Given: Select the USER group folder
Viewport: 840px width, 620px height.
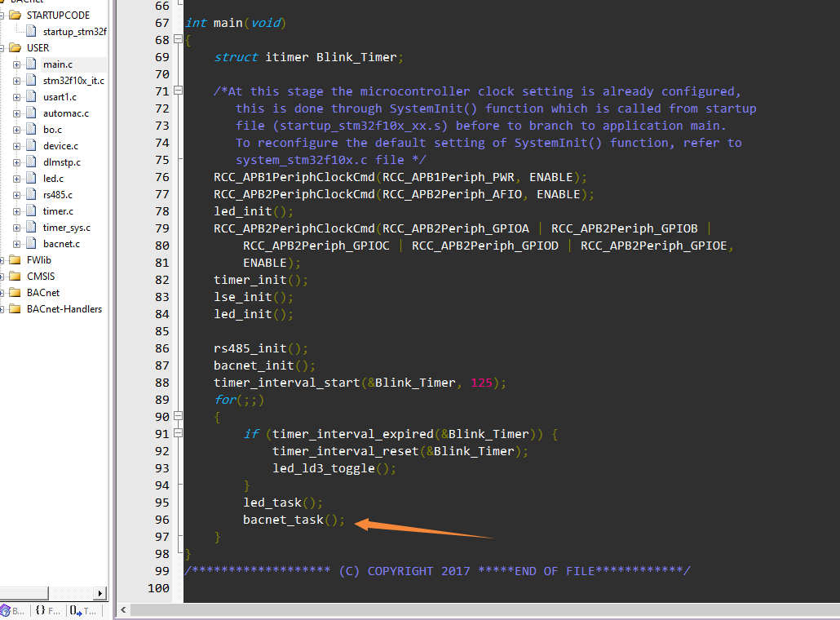Looking at the screenshot, I should click(38, 47).
